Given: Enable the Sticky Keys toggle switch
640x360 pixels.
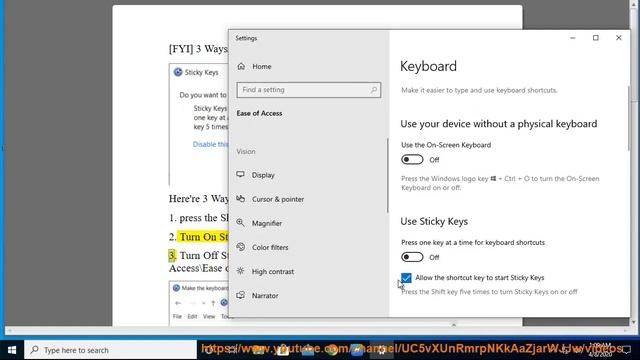Looking at the screenshot, I should (412, 257).
